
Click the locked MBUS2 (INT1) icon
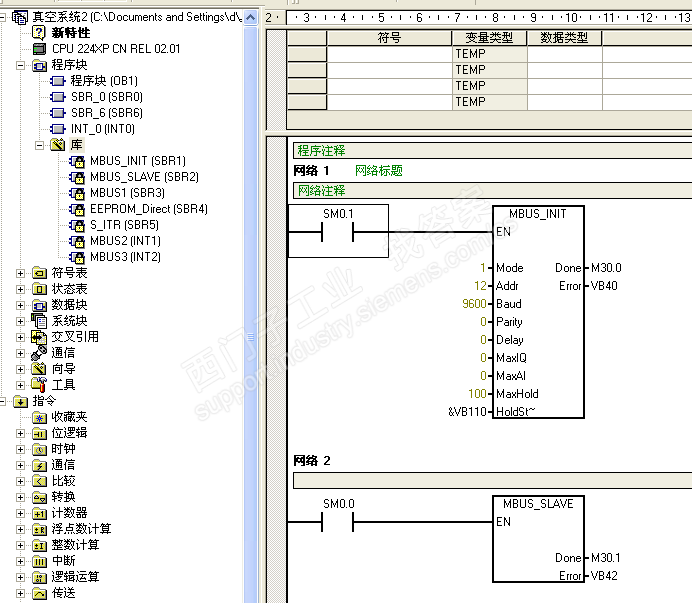coord(77,241)
